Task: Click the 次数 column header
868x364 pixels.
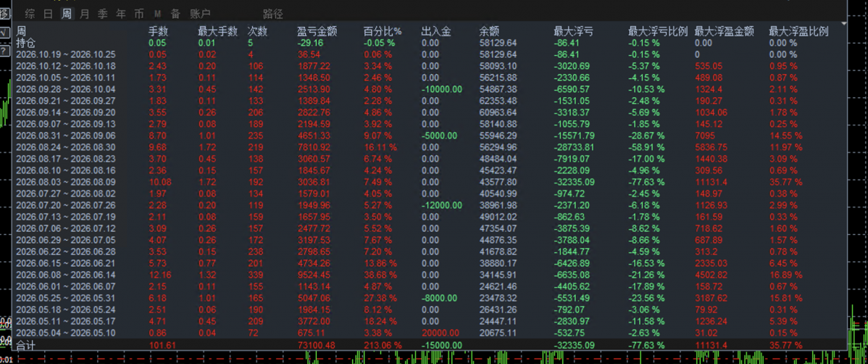Action: [x=257, y=32]
